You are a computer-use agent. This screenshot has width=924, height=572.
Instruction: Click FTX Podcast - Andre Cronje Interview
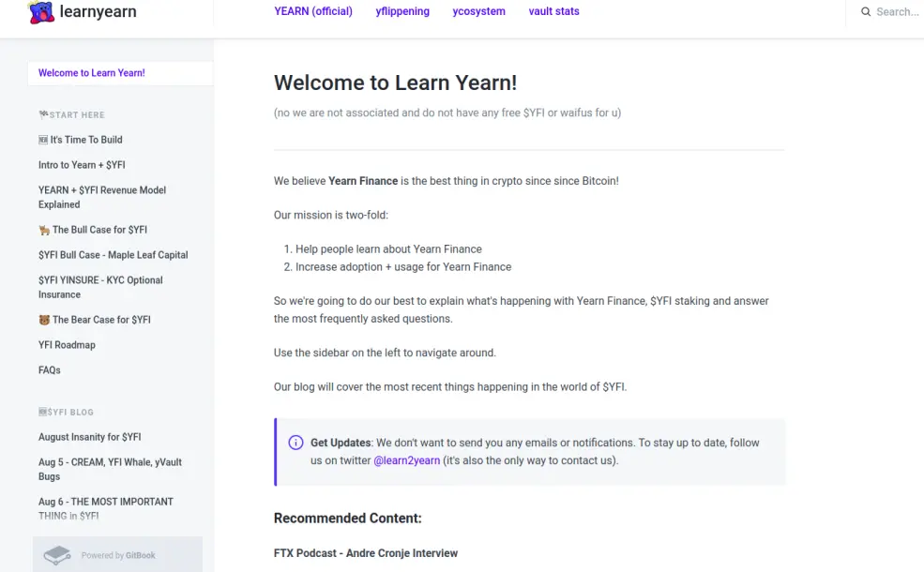coord(366,553)
